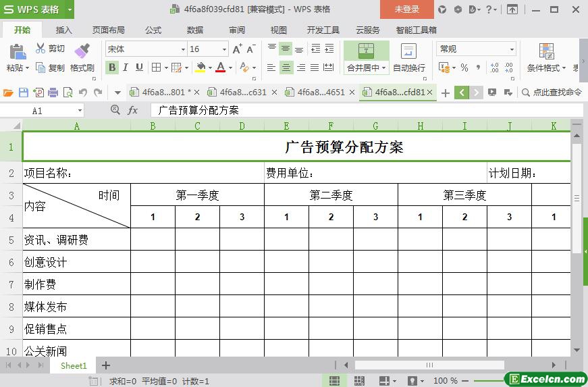Apply the comma thousands separator style
Screen dimensions: 588x387
pyautogui.click(x=478, y=68)
